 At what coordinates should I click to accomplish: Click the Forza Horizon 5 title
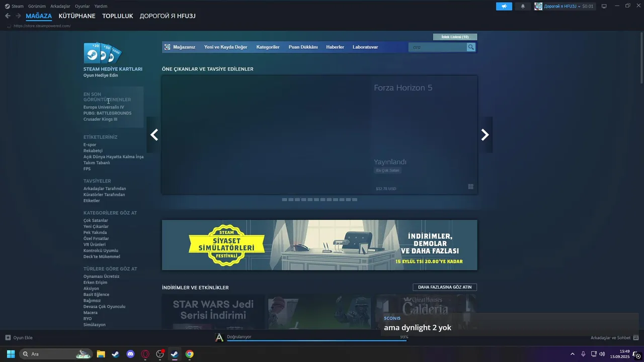403,87
